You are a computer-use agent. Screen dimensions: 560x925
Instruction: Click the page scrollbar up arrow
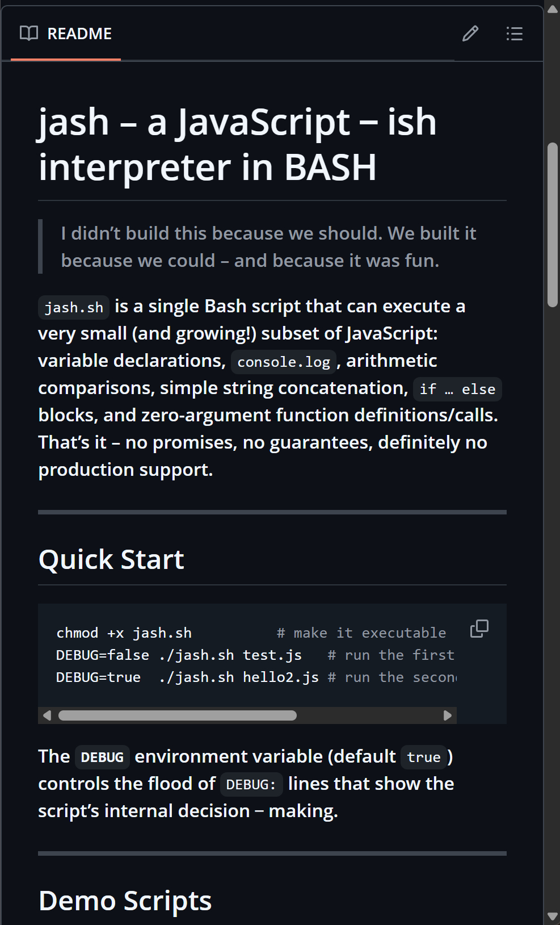[552, 8]
